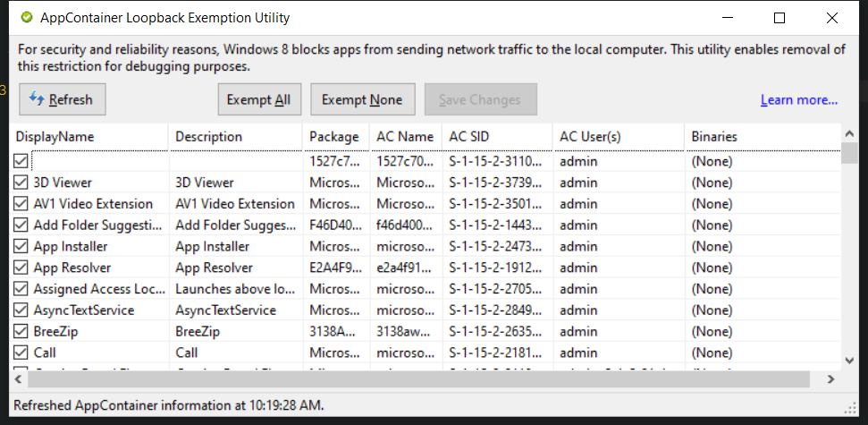
Task: Click the horizontal scrollbar left arrow
Action: click(x=18, y=379)
